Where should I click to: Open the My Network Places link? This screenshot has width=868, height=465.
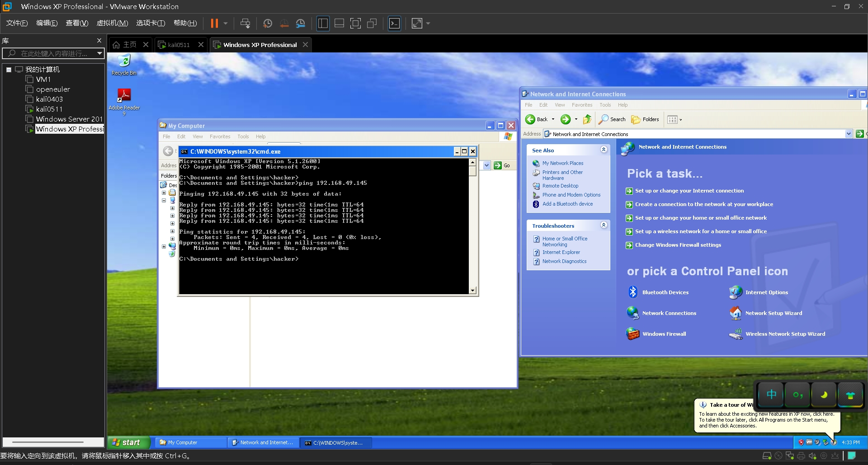click(x=563, y=163)
